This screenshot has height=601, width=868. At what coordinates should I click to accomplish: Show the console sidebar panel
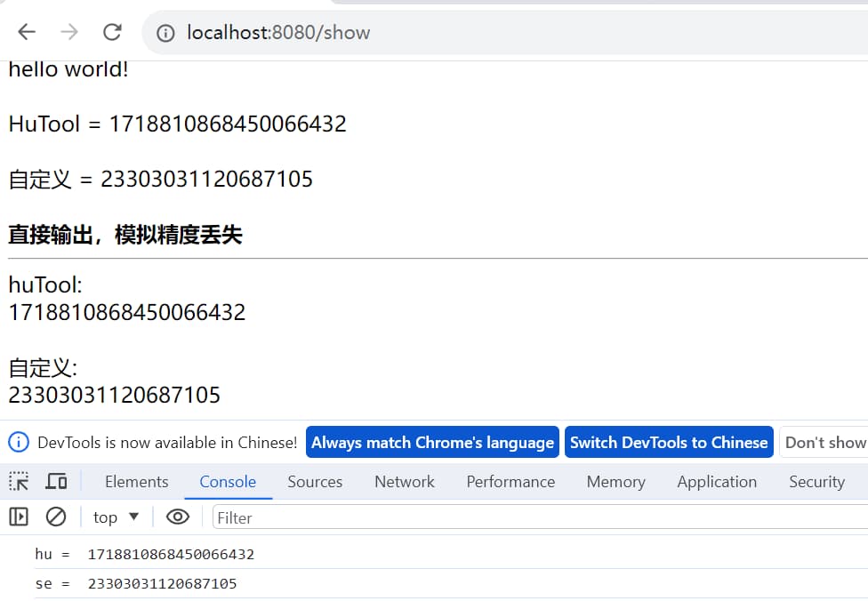19,517
